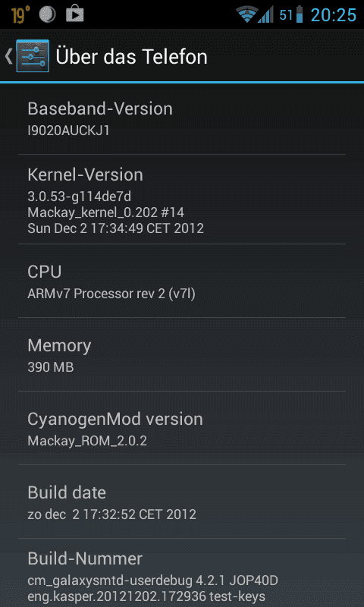Select the Build date entry
The height and width of the screenshot is (607, 364).
[182, 502]
